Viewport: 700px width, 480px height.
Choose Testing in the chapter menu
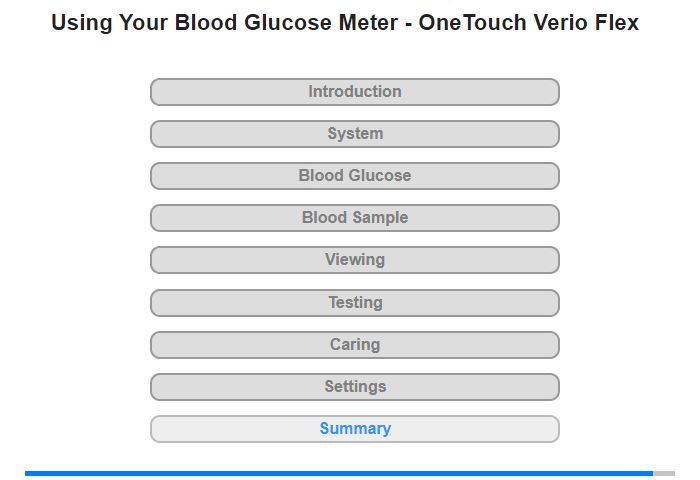pyautogui.click(x=354, y=302)
